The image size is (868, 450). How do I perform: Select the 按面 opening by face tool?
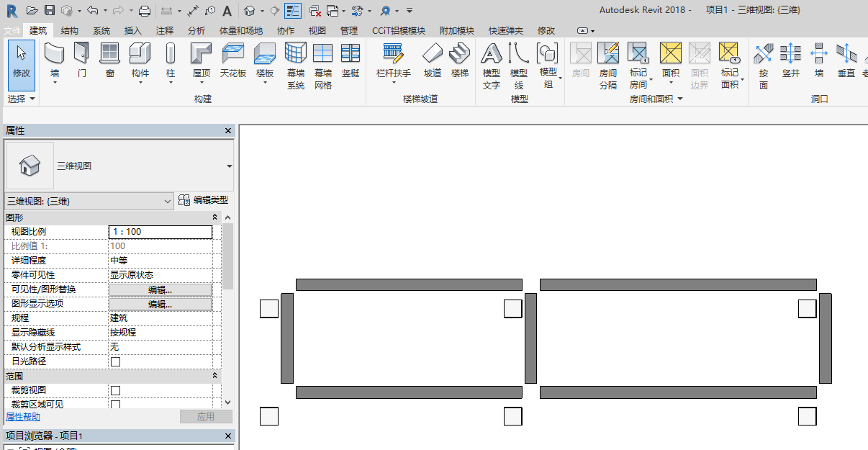point(764,66)
